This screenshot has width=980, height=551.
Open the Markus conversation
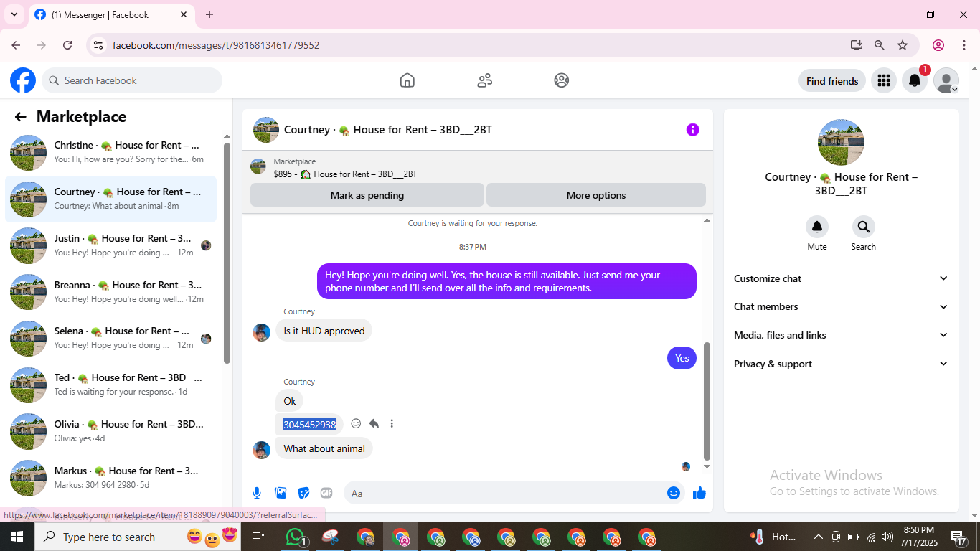click(x=110, y=478)
